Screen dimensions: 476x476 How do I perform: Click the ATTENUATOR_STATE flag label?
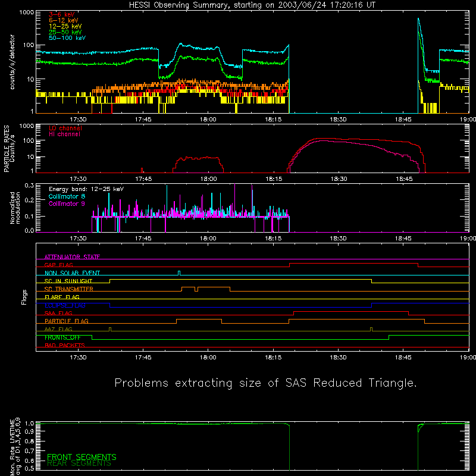pos(72,257)
